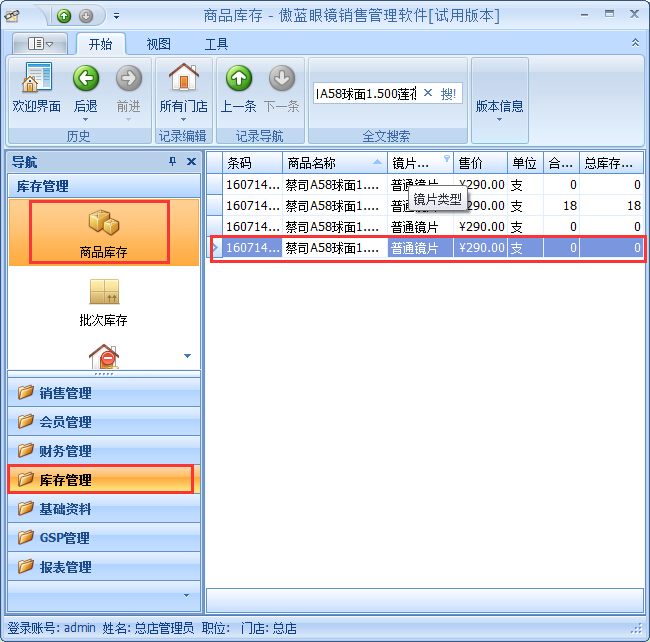Select the row with stock quantity 18
The height and width of the screenshot is (642, 650).
(x=425, y=206)
